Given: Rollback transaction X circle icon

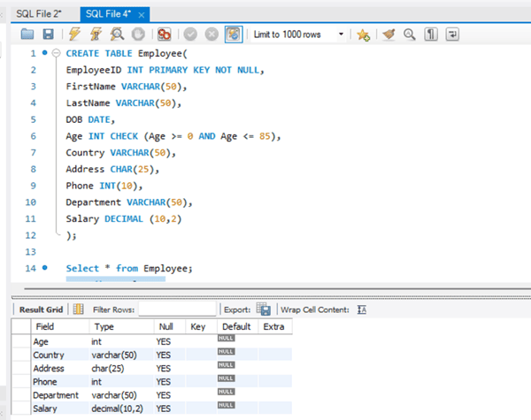Looking at the screenshot, I should (x=212, y=34).
